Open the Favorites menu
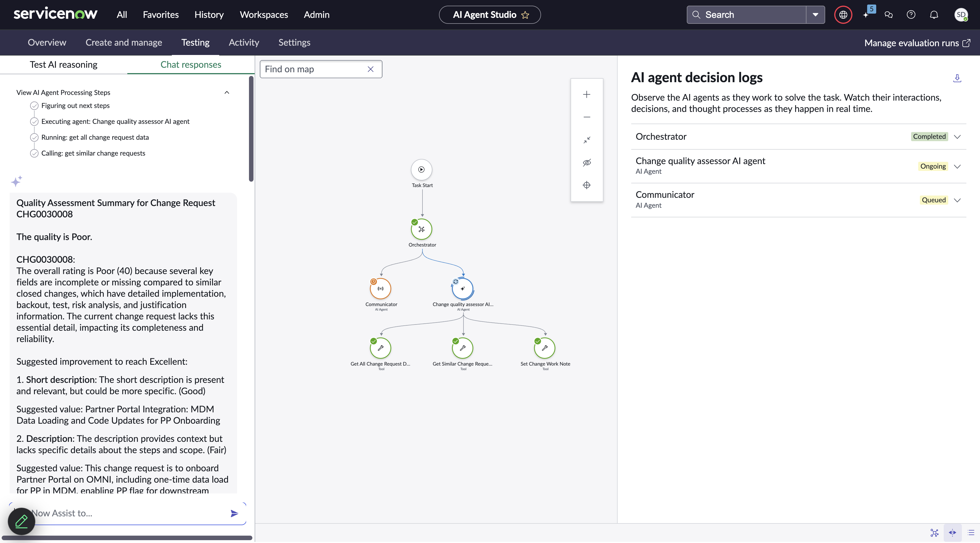The image size is (980, 543). [160, 15]
